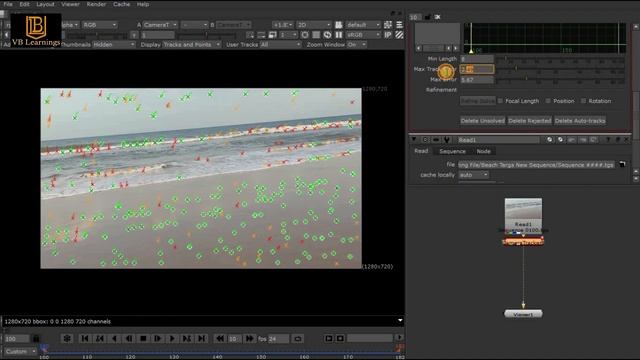Click the Min Length value field

(x=477, y=59)
